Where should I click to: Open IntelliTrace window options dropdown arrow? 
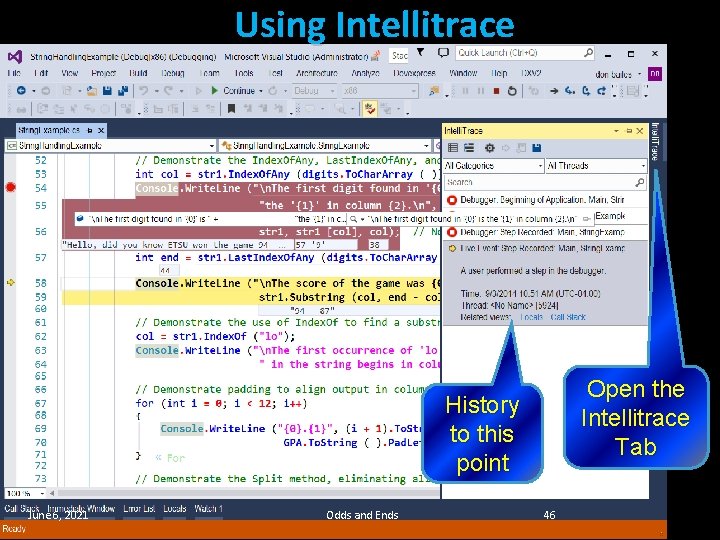coord(616,131)
